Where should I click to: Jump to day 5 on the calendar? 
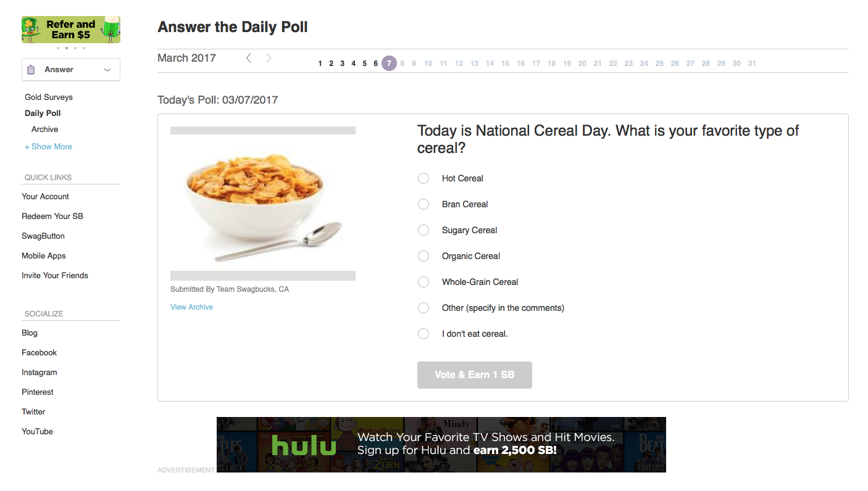point(364,64)
